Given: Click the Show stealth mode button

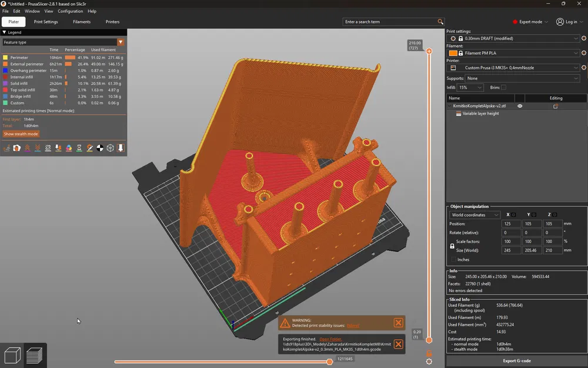Looking at the screenshot, I should (21, 134).
